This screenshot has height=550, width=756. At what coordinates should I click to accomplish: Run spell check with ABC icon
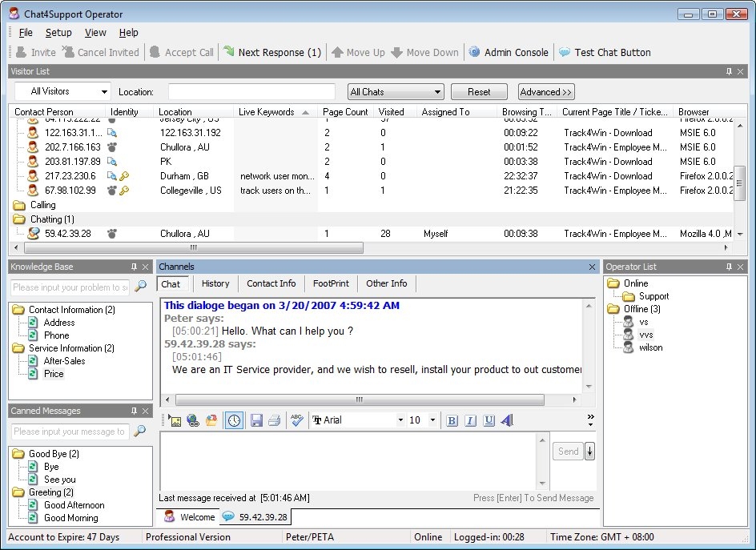point(296,420)
